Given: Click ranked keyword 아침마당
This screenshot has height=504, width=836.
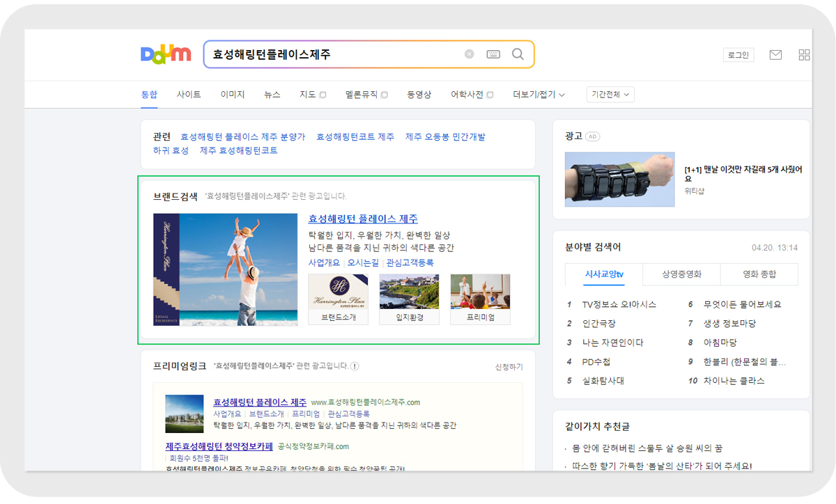Looking at the screenshot, I should click(720, 342).
